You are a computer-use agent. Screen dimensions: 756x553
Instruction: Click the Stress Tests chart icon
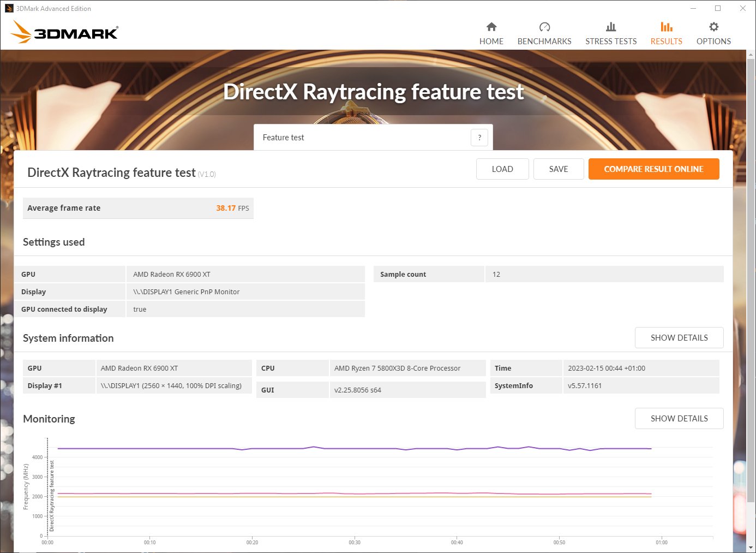click(x=611, y=27)
